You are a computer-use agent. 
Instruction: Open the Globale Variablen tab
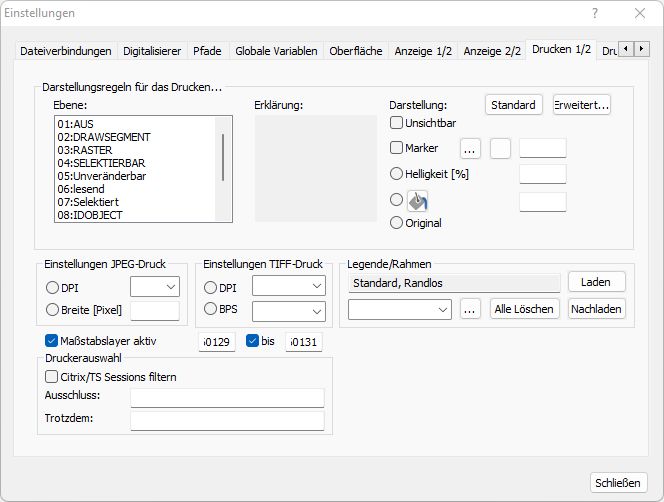(276, 51)
